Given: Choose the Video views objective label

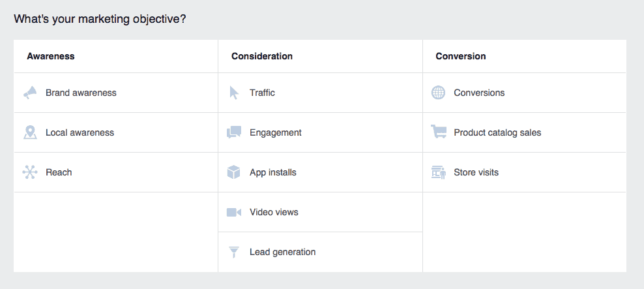Looking at the screenshot, I should 274,212.
